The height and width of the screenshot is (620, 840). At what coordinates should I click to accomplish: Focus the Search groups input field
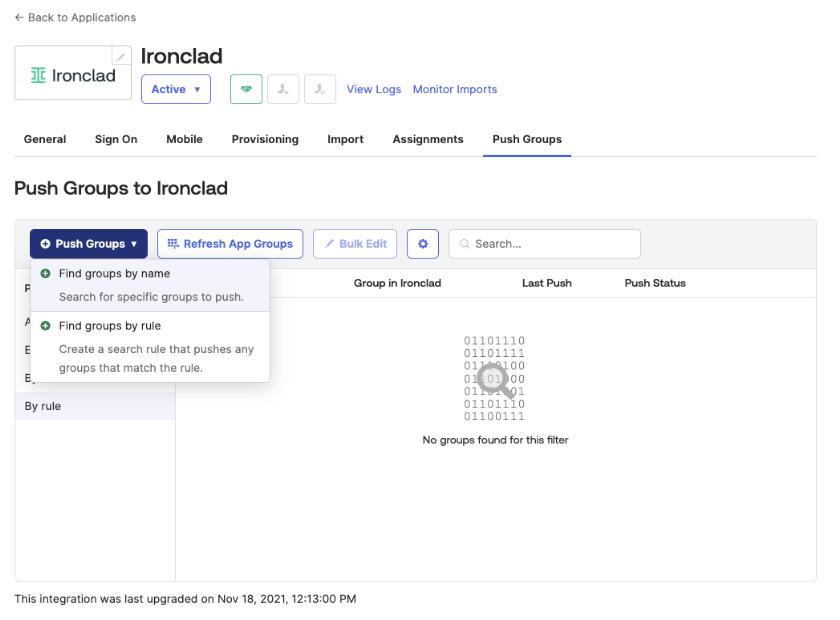pos(544,244)
